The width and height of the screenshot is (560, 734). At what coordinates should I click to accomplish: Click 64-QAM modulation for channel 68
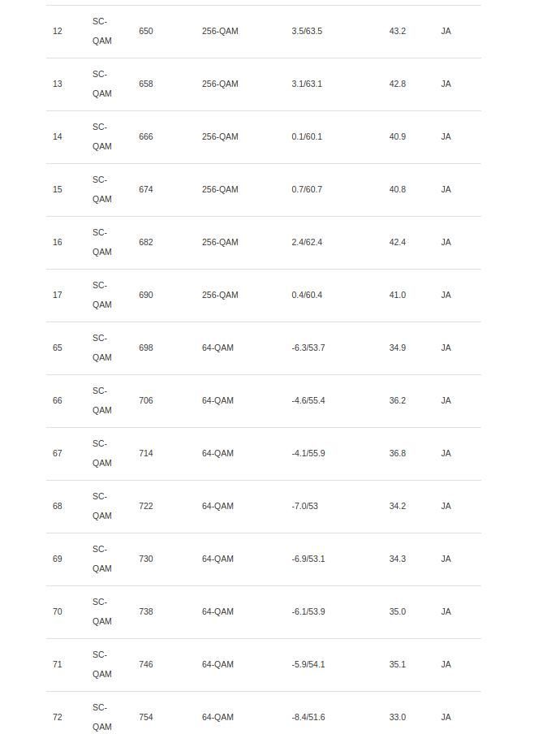[218, 506]
